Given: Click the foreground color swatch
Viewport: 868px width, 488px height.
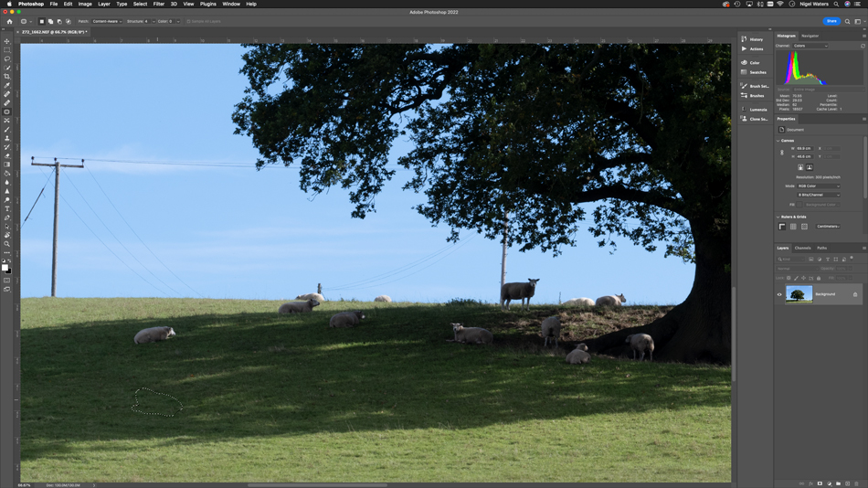Looking at the screenshot, I should 5,267.
